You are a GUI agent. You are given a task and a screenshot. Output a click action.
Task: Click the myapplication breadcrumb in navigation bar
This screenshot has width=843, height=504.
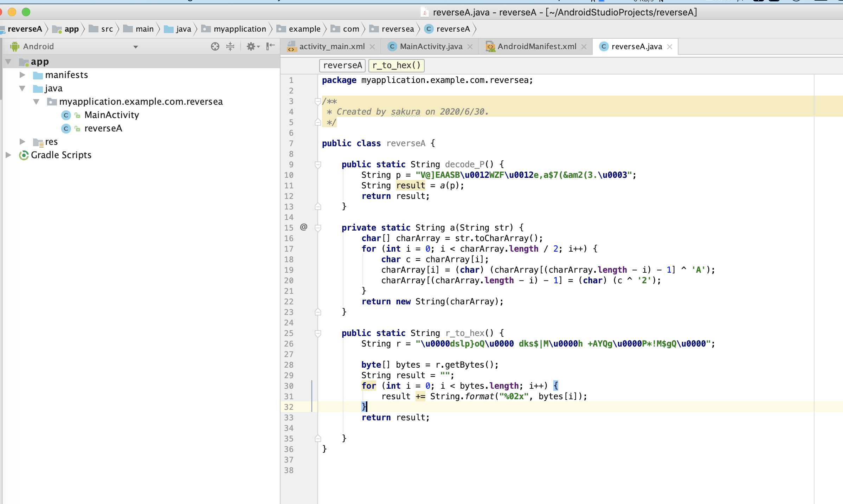239,29
